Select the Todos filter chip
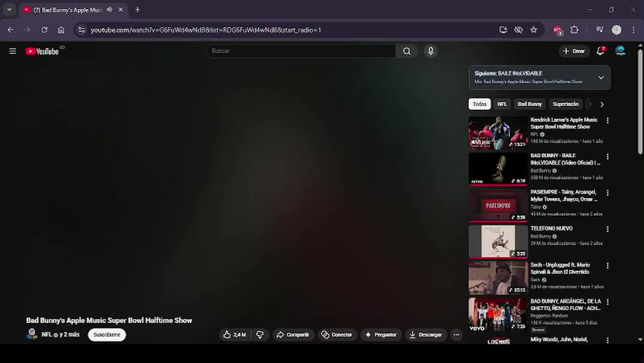Screen dimensions: 644x363 tap(480, 104)
